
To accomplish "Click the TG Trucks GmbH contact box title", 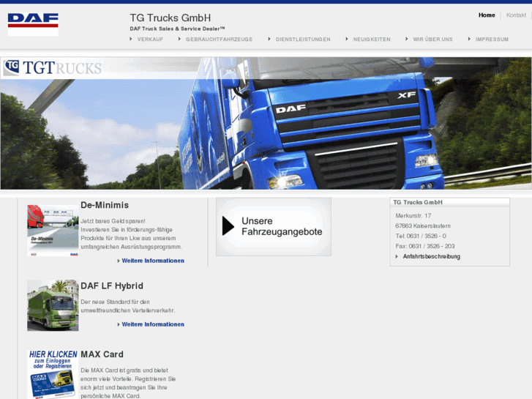I will [x=418, y=202].
